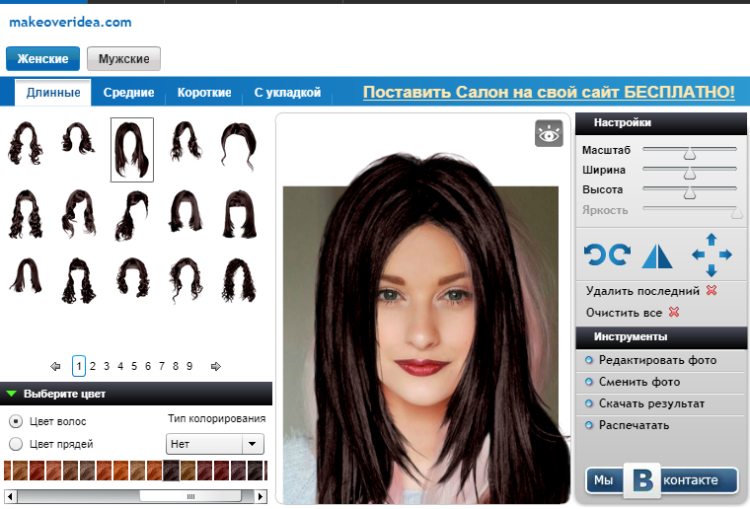Viewport: 750px width, 509px height.
Task: Select the Цвет прядей radio button
Action: 16,444
